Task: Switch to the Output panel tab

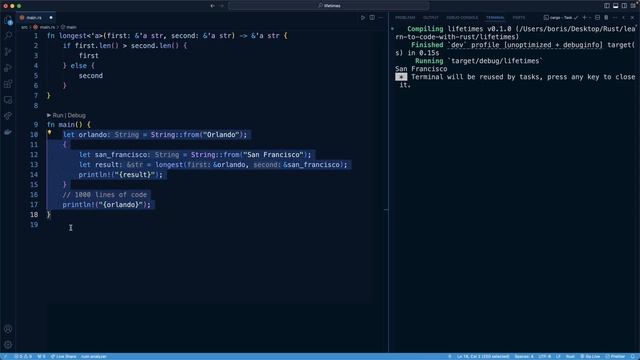Action: pos(430,18)
